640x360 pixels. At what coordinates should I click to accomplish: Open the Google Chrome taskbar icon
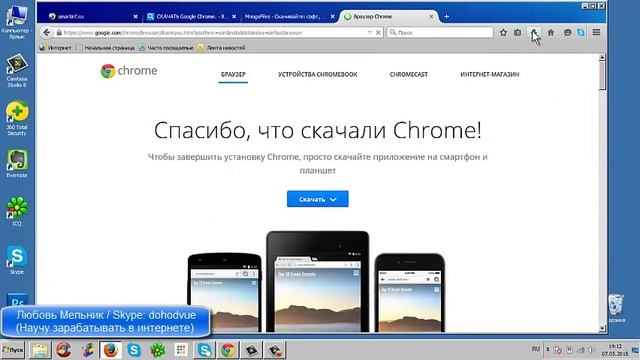coord(228,350)
